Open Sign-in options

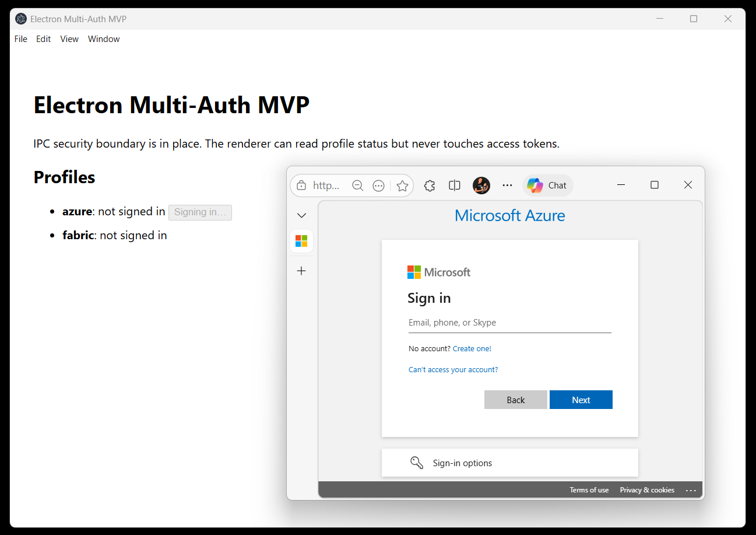tap(510, 463)
